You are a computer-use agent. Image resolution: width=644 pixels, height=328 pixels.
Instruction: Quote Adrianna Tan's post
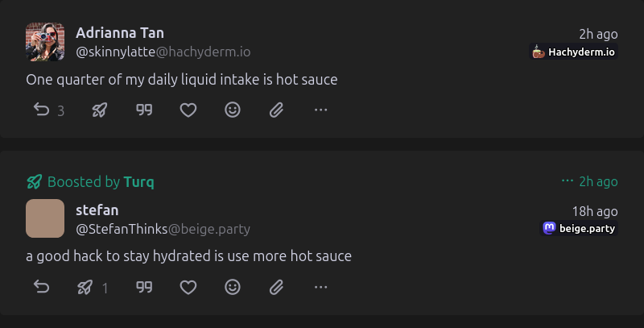(144, 110)
